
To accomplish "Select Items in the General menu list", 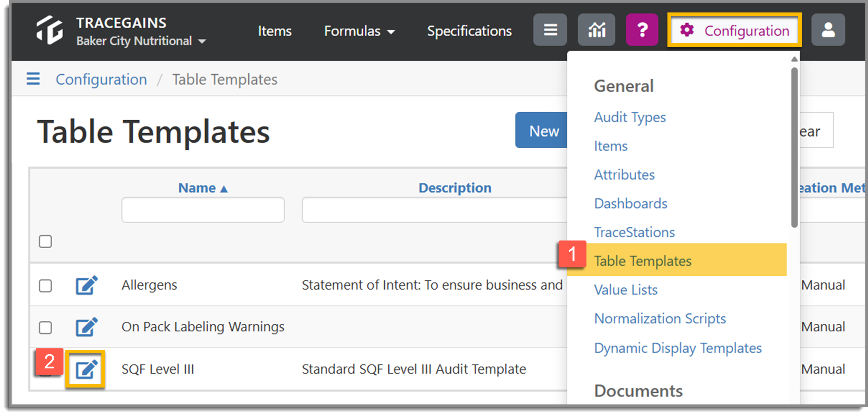I will pyautogui.click(x=611, y=146).
